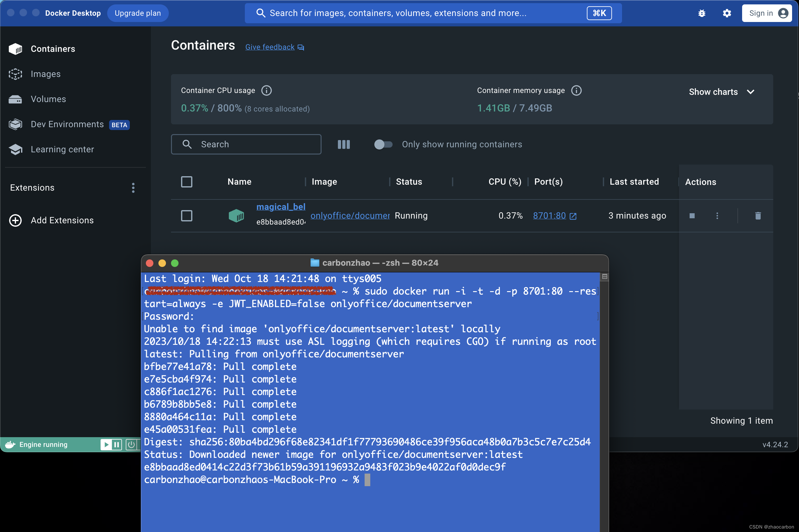Open Docker settings gear icon
This screenshot has width=799, height=532.
(x=727, y=13)
